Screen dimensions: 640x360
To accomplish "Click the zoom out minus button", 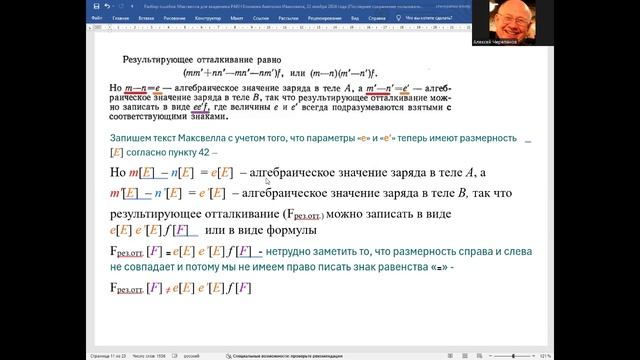I will pos(491,356).
